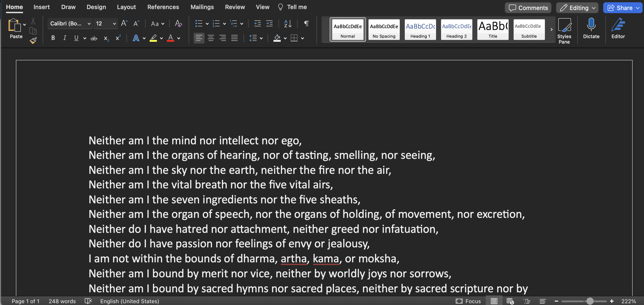
Task: Expand font color arrow
Action: click(x=179, y=38)
